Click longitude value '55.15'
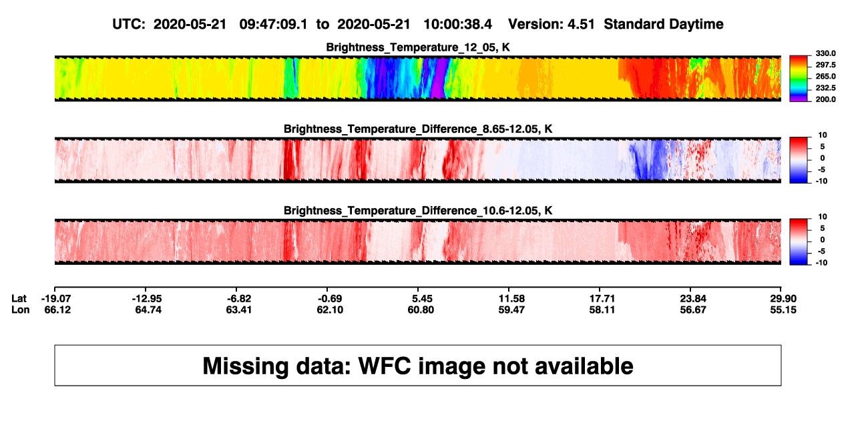The height and width of the screenshot is (445, 868). (783, 310)
